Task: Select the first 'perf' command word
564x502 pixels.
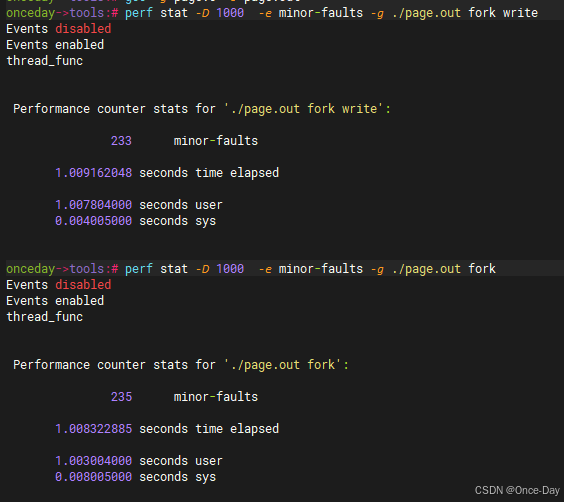Action: [x=139, y=13]
